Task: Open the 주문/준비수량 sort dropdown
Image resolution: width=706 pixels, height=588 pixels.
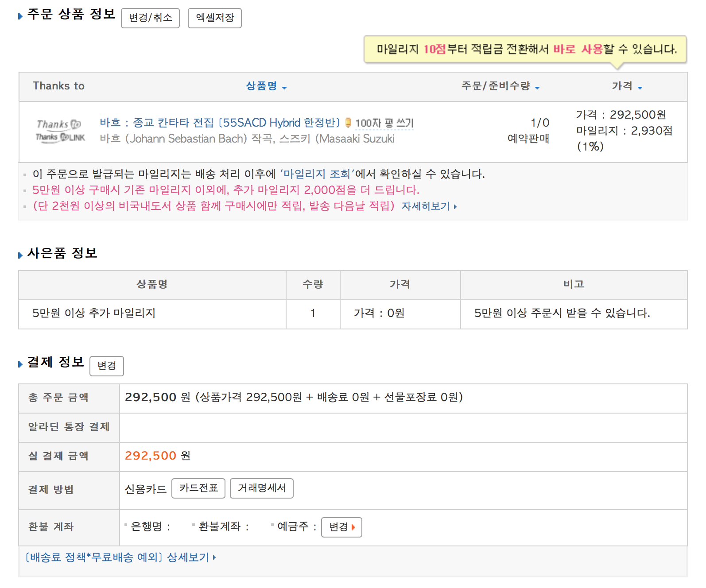Action: [x=500, y=86]
